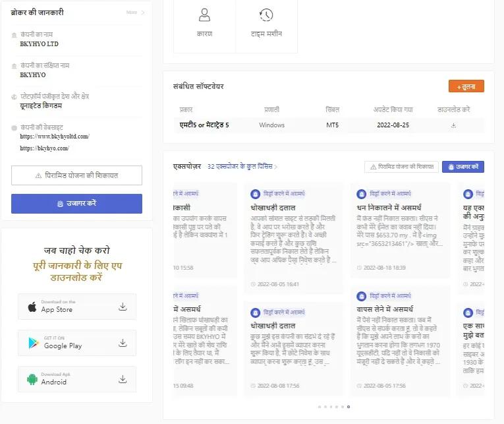Click the Google Play download arrow
This screenshot has height=424, width=504.
click(x=123, y=343)
